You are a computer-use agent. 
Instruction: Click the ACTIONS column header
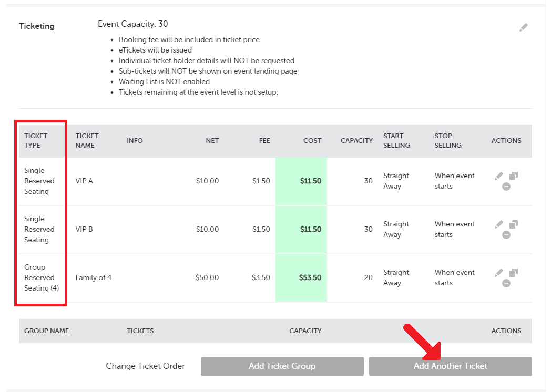click(x=506, y=140)
